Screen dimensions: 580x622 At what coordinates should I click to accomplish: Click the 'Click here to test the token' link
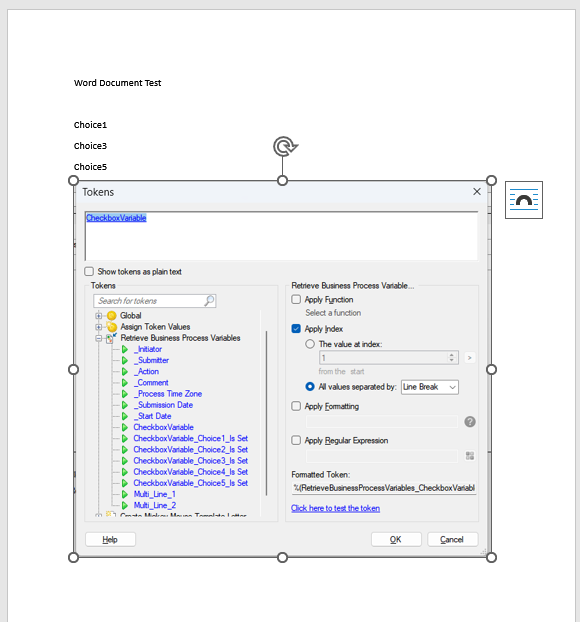[x=335, y=508]
